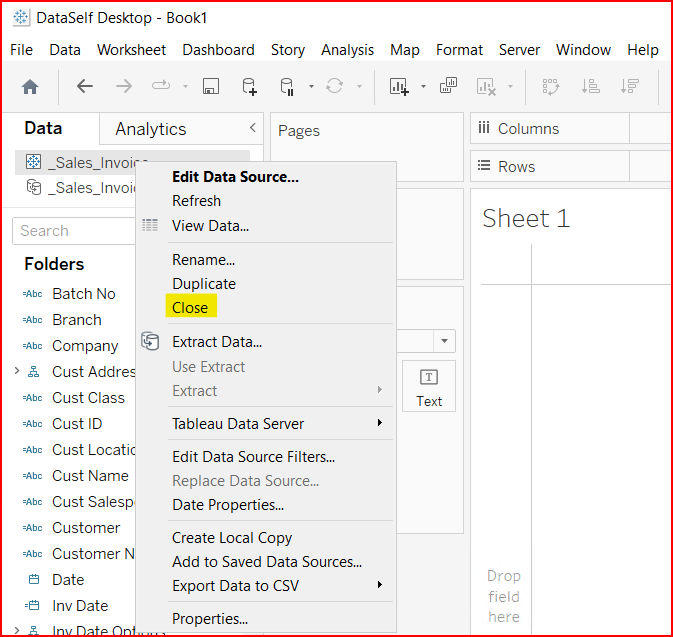Screen dimensions: 673x637
Task: Choose Close in the context menu
Action: (190, 308)
